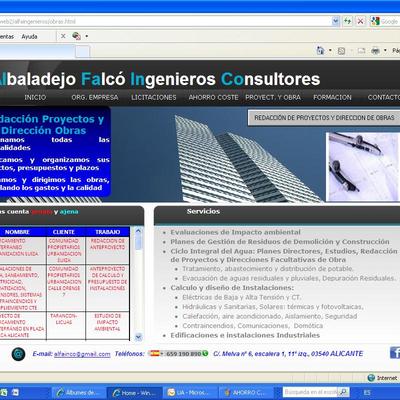Switch to UA - Micros... taskbar window
Screen dimensions: 400x400
[190, 393]
